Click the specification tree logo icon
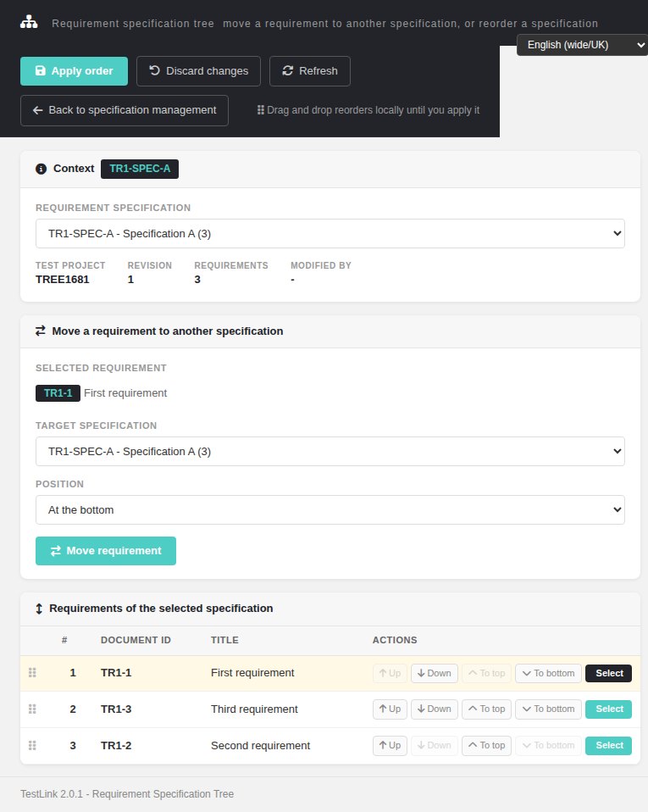648x812 pixels. 29,22
